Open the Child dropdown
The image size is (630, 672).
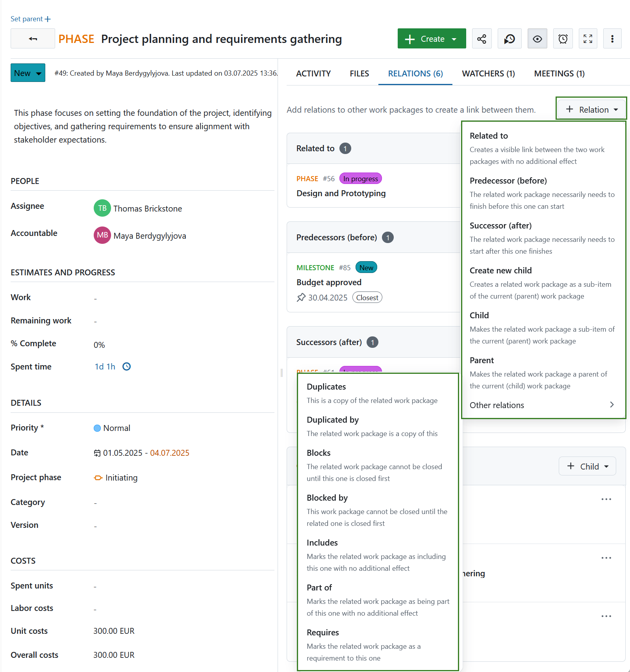(587, 466)
